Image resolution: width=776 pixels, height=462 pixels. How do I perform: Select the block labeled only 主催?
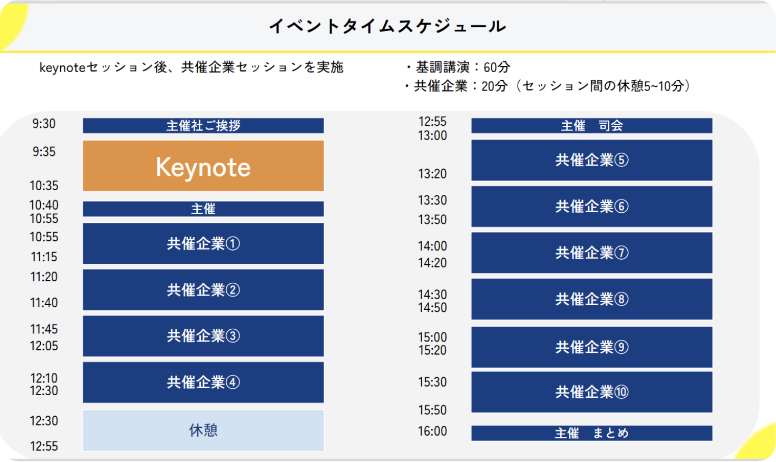pyautogui.click(x=203, y=209)
